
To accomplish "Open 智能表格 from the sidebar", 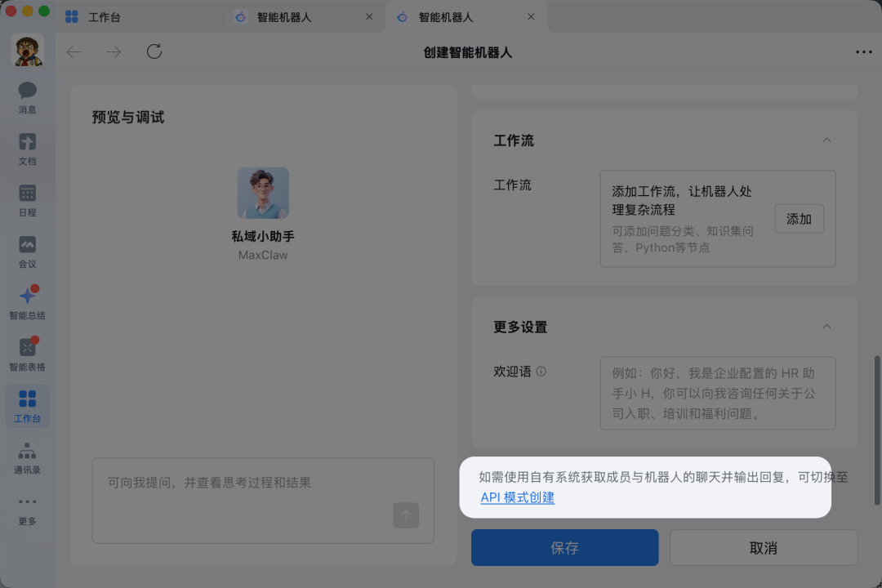I will pyautogui.click(x=27, y=353).
